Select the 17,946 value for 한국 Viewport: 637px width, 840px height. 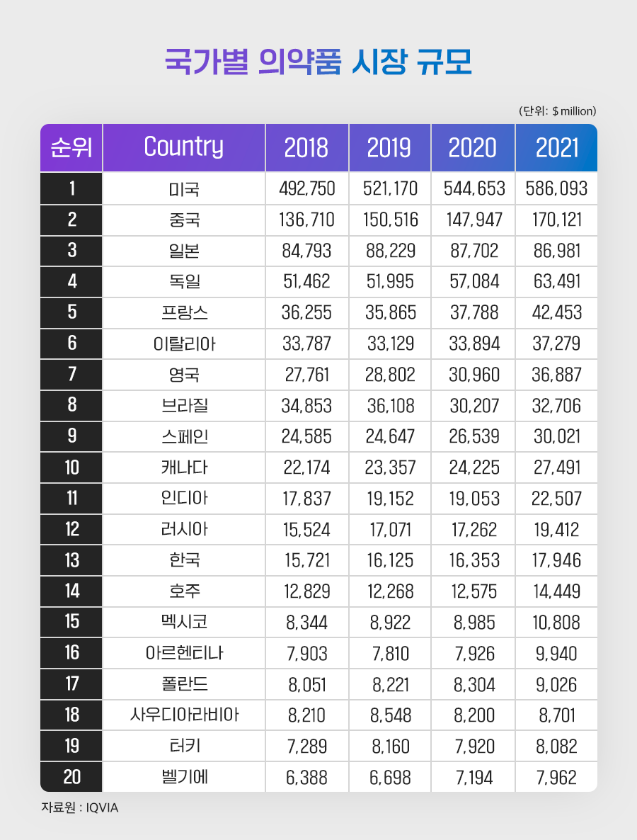(557, 560)
